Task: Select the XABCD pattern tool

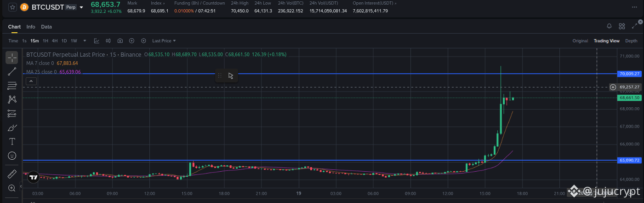Action: [x=12, y=99]
